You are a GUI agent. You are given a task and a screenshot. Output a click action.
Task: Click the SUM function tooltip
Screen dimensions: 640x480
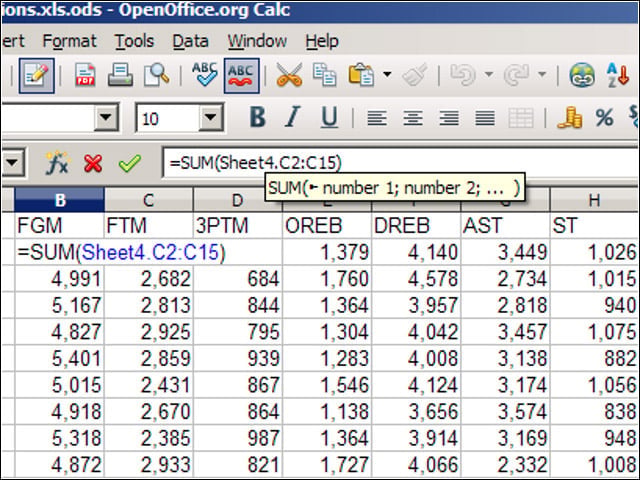[395, 188]
